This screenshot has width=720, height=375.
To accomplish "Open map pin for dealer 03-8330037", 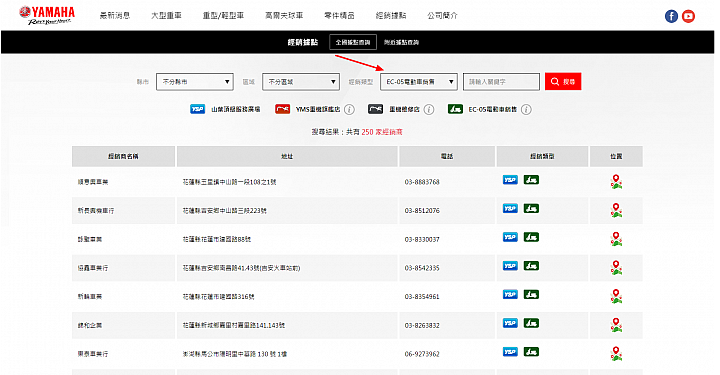I will [x=616, y=239].
